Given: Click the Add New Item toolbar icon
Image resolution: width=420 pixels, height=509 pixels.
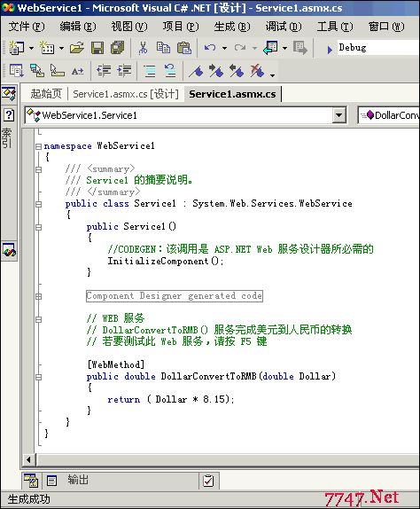Looking at the screenshot, I should [x=47, y=48].
